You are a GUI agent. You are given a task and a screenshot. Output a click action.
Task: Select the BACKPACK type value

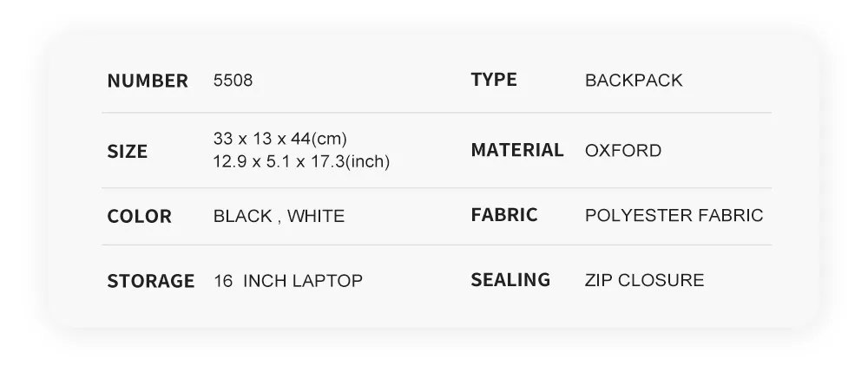click(634, 81)
